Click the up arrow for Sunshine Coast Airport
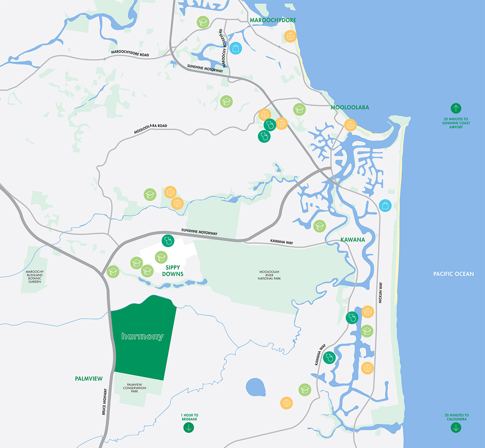Viewport: 485px width, 448px height. click(456, 108)
